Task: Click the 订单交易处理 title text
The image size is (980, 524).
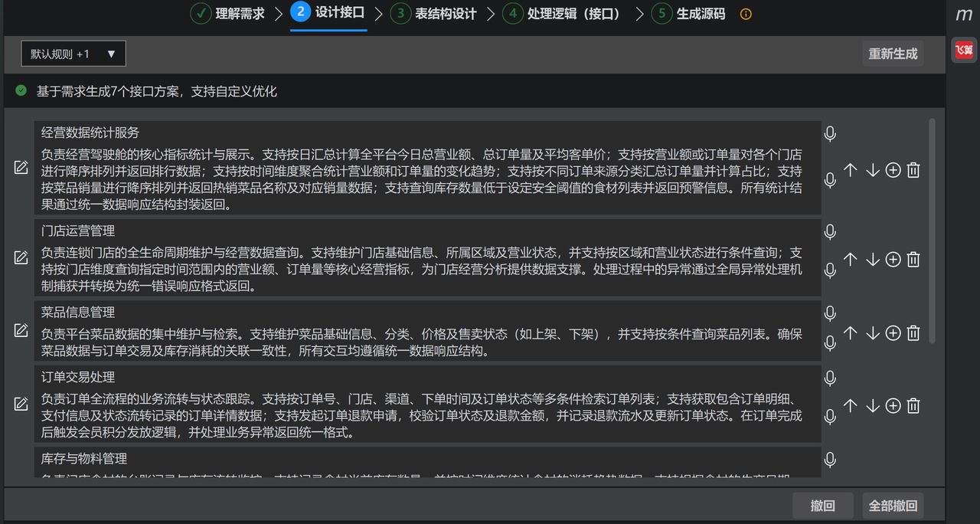Action: [x=78, y=378]
